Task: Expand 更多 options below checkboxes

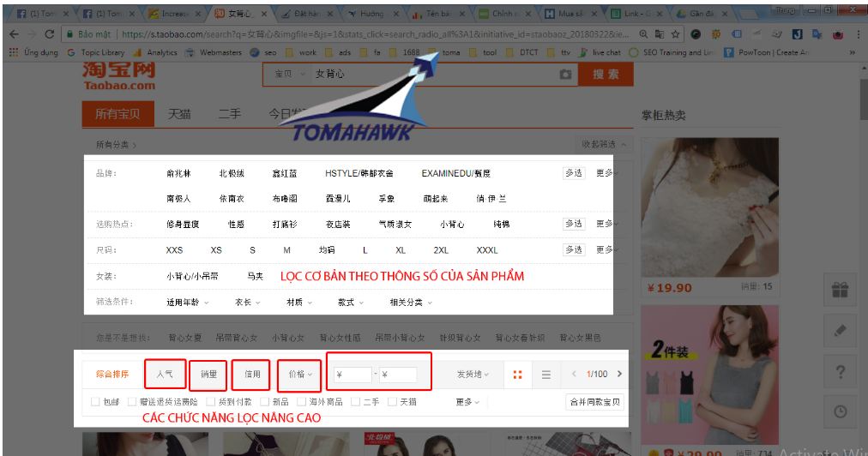Action: tap(467, 402)
